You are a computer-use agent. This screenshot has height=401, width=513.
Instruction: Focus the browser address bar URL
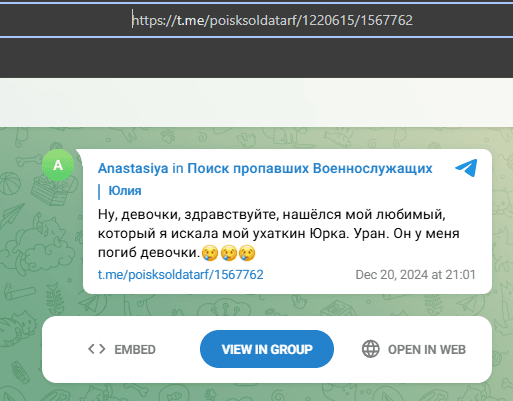click(x=272, y=20)
